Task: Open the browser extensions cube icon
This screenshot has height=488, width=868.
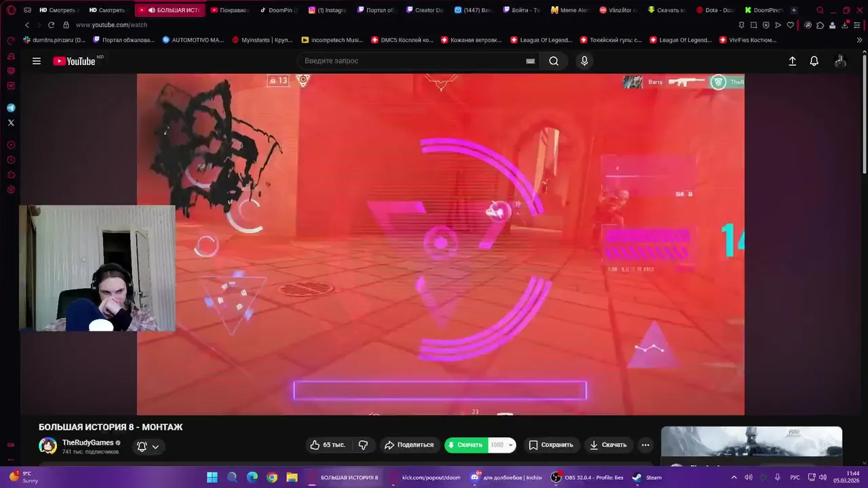Action: point(820,25)
